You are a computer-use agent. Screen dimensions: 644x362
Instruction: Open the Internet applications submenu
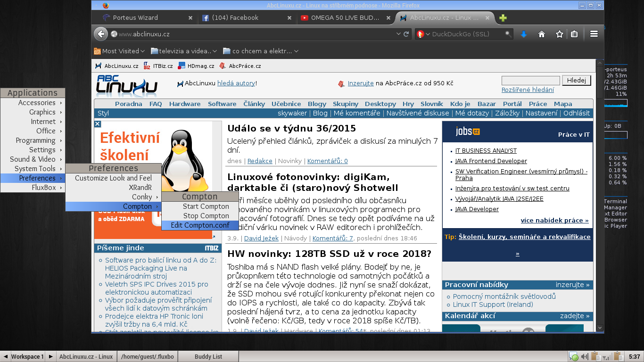[33, 122]
